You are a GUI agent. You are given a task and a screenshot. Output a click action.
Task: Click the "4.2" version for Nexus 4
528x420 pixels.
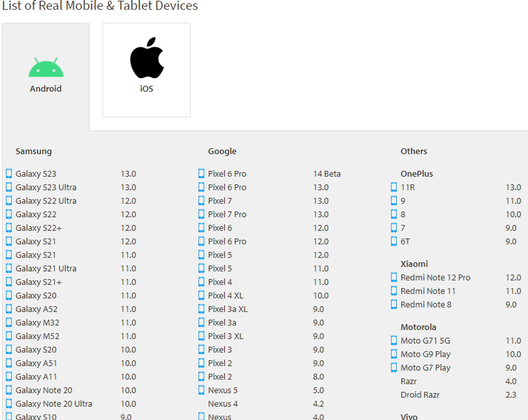tap(318, 404)
